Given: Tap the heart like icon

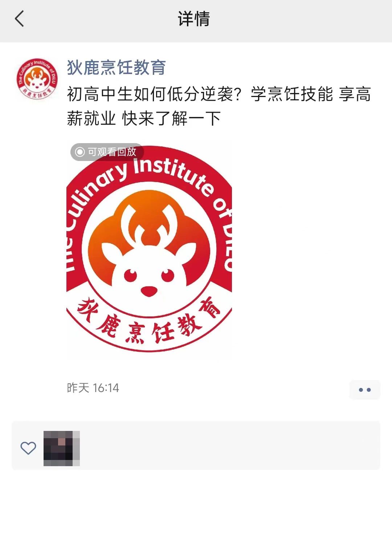Looking at the screenshot, I should (28, 448).
